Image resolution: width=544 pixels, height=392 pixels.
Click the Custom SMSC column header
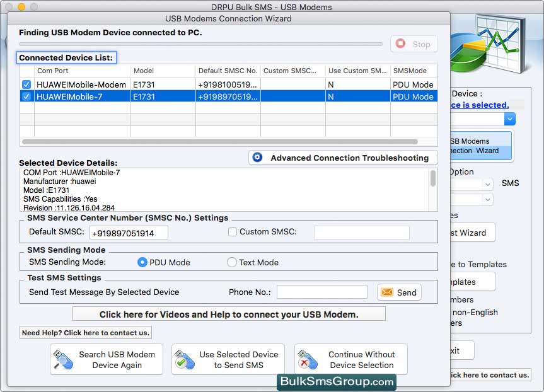coord(293,71)
